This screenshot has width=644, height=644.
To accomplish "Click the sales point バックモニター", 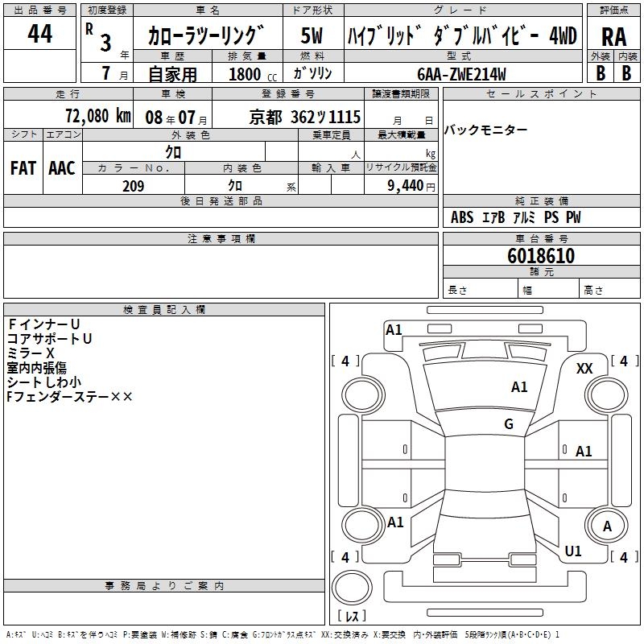I will pos(486,130).
